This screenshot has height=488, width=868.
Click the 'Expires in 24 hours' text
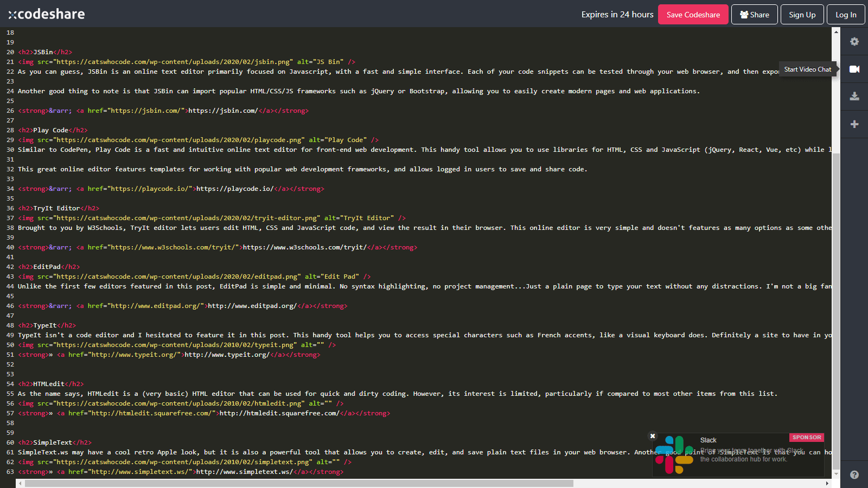coord(617,15)
